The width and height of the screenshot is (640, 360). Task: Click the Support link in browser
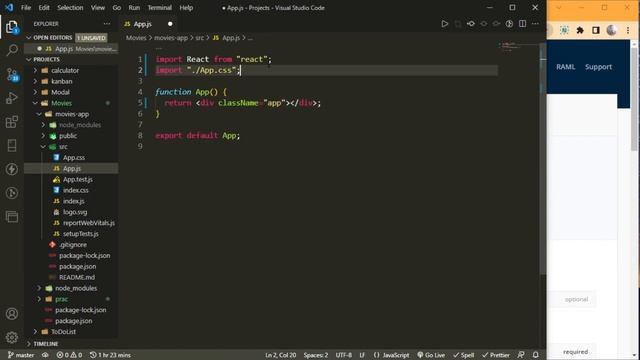[x=598, y=67]
